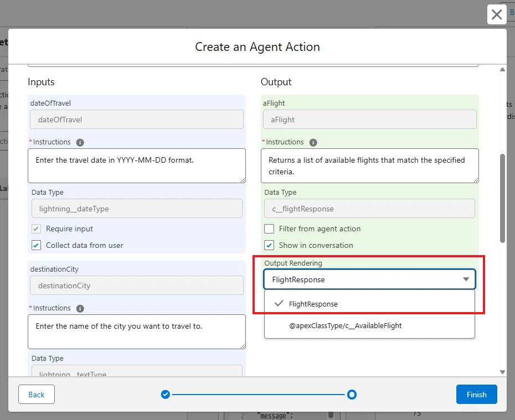Edit the destinationCity instructions text area

pyautogui.click(x=137, y=331)
